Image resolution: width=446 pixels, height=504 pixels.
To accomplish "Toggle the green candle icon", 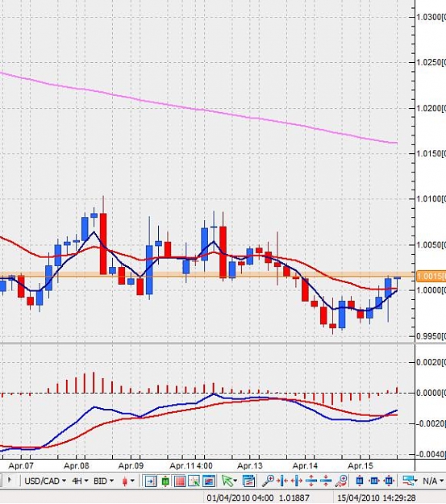I will click(165, 481).
